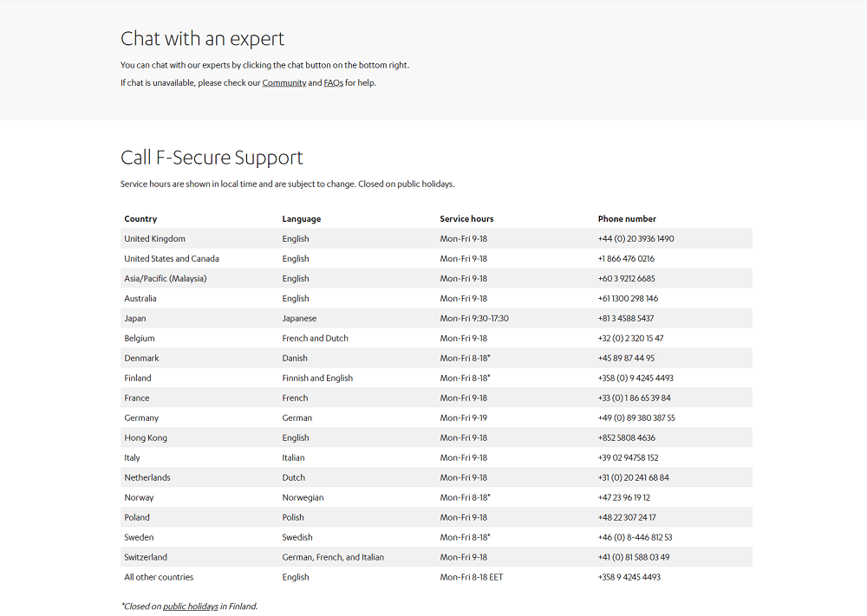Select the phone number +47 23 96 19 12
Image resolution: width=867 pixels, height=616 pixels.
tap(624, 497)
